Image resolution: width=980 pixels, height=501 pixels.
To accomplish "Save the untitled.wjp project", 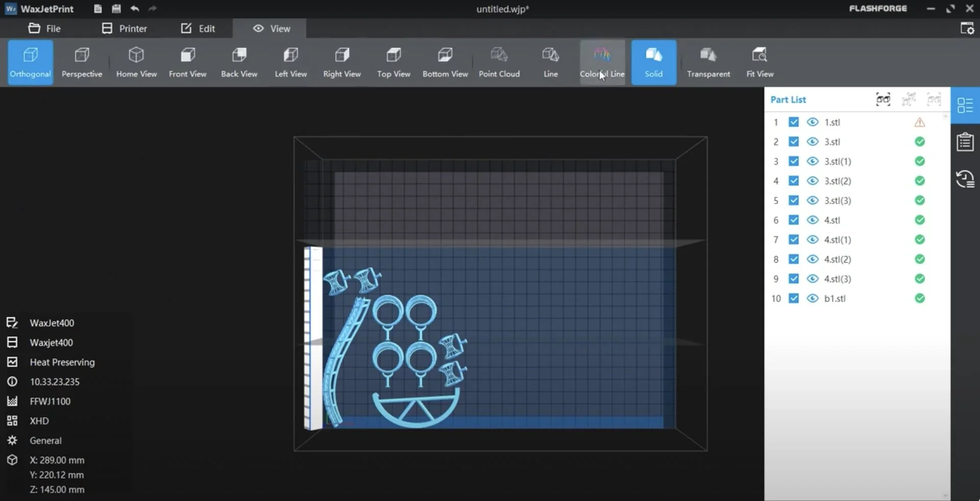I will [x=116, y=9].
